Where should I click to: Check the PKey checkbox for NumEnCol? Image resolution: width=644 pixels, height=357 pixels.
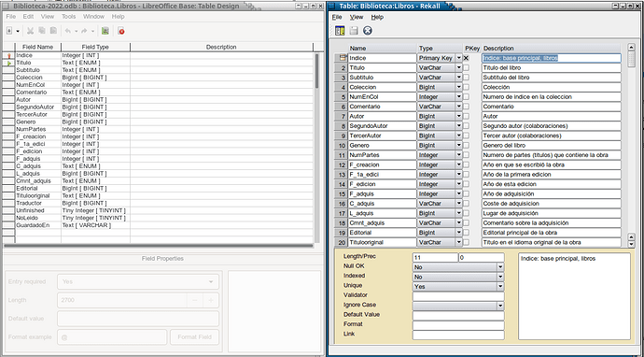[x=466, y=97]
